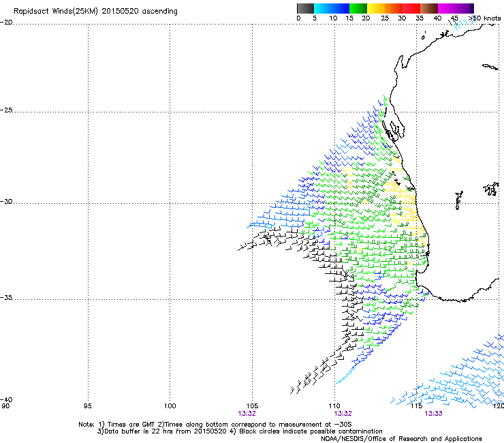Click the purple 13:33 time under longitude 115
This screenshot has height=443, width=504.
433,414
